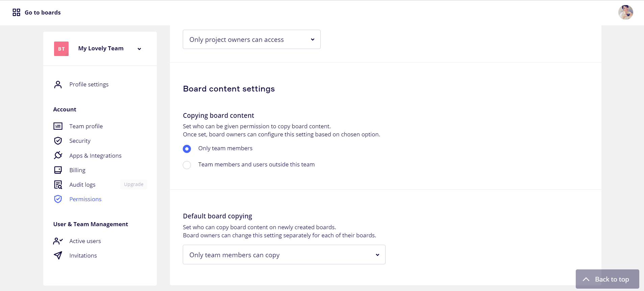
Task: Click the Audit logs icon
Action: pyautogui.click(x=58, y=185)
